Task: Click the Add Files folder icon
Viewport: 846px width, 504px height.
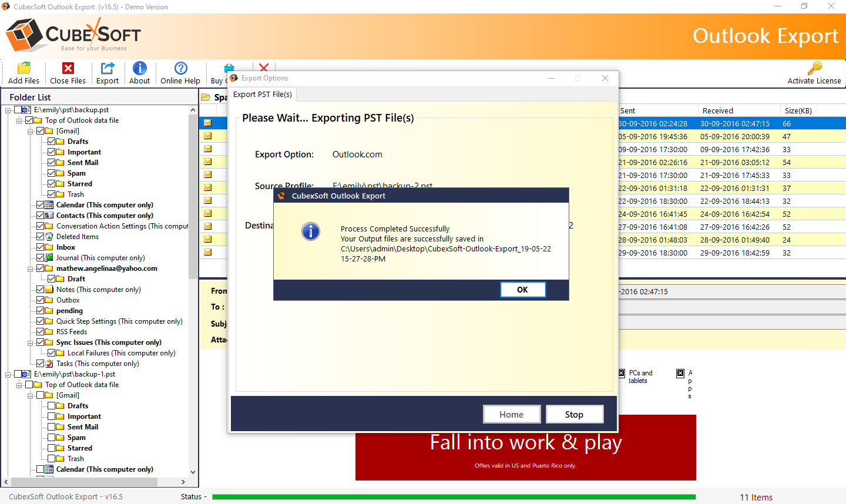Action: tap(24, 68)
